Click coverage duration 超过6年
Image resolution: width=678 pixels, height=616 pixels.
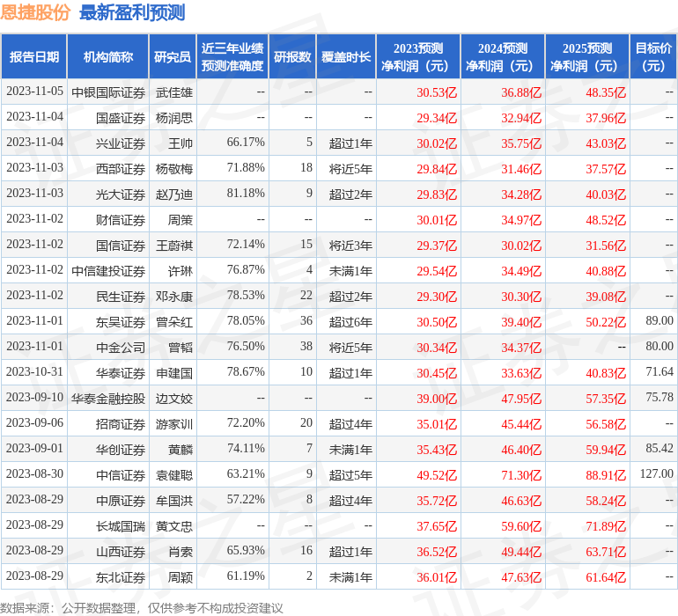point(350,321)
